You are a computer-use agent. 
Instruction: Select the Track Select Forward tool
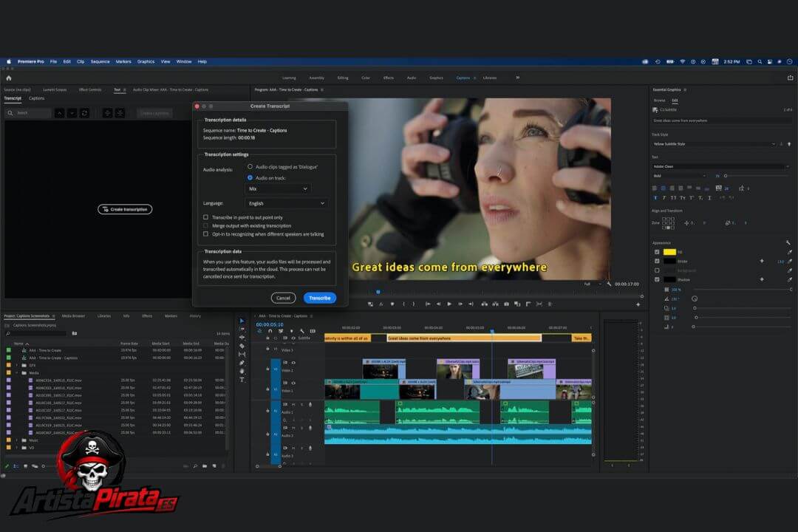tap(242, 330)
